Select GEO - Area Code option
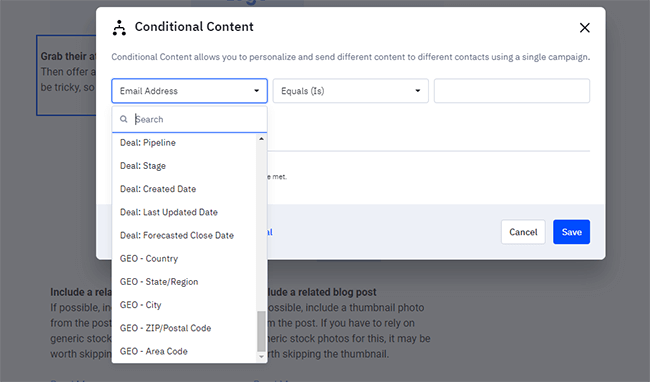 [x=184, y=351]
